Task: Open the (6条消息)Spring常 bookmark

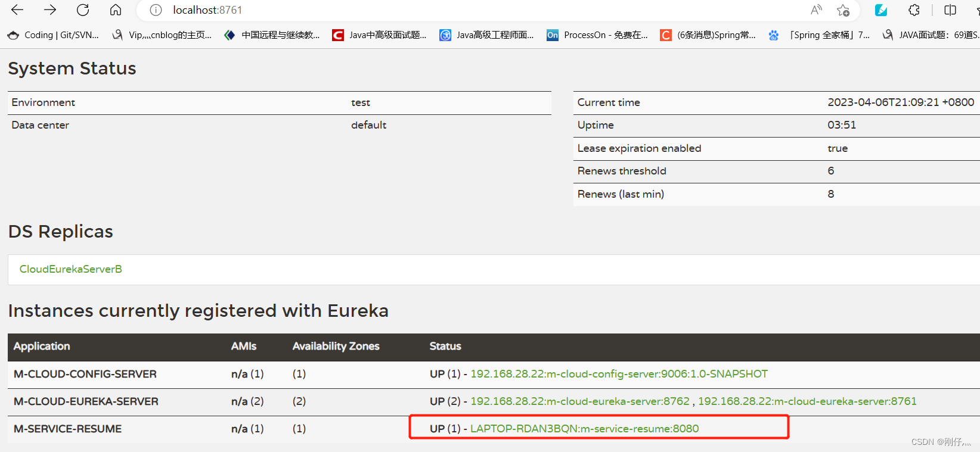Action: coord(708,35)
